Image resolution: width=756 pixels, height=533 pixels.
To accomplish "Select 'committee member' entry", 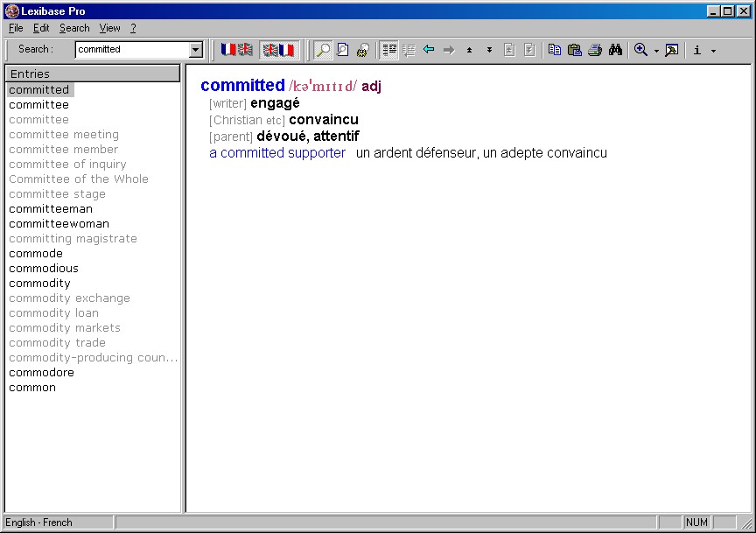I will pyautogui.click(x=64, y=150).
